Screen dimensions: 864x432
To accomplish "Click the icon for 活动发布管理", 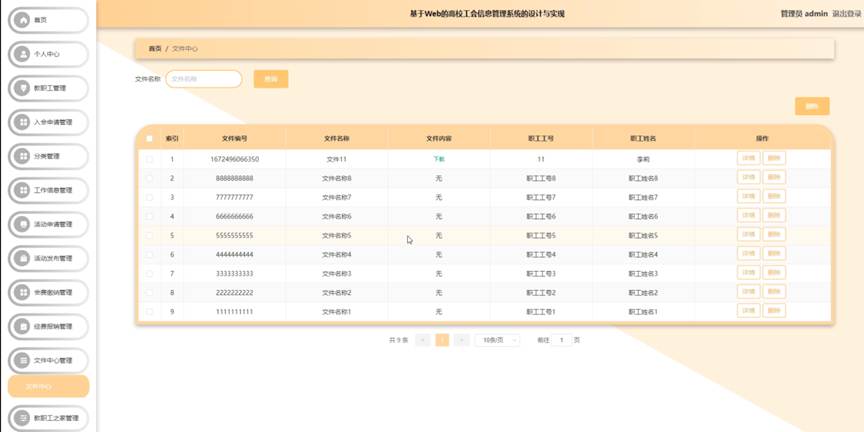I will (22, 258).
